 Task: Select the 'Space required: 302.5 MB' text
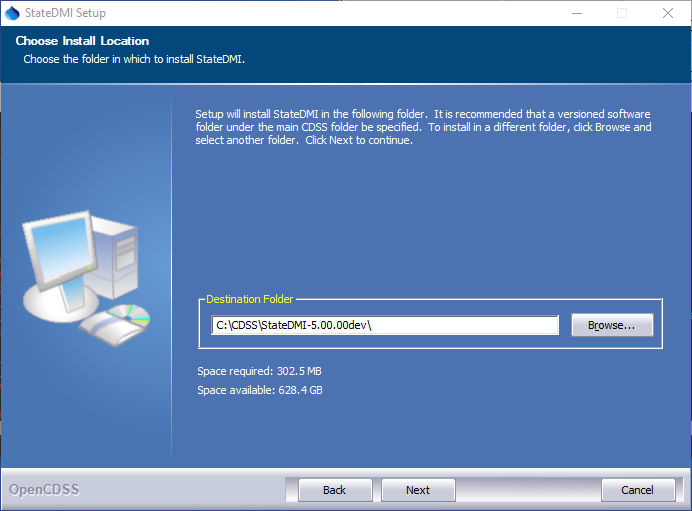(x=259, y=371)
